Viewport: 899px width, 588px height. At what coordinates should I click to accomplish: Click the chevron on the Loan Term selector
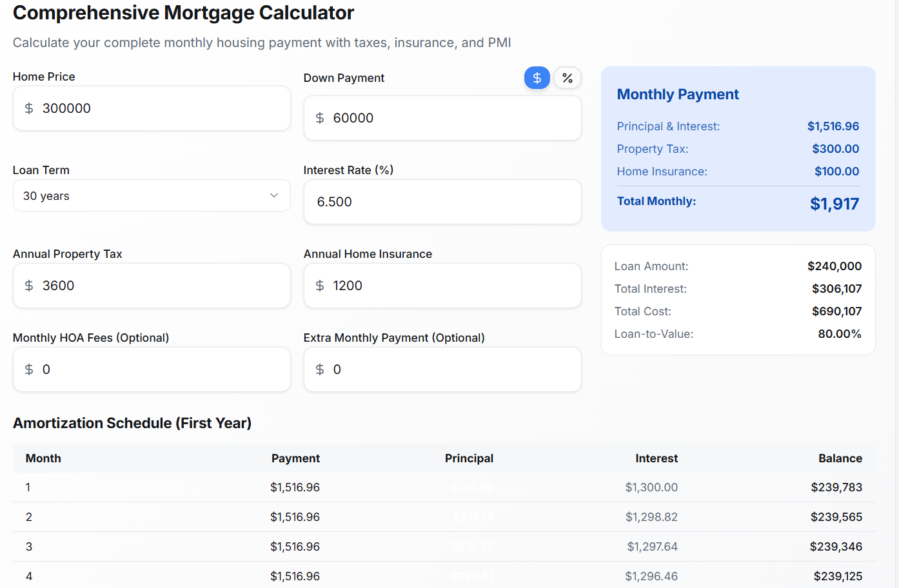[x=275, y=195]
